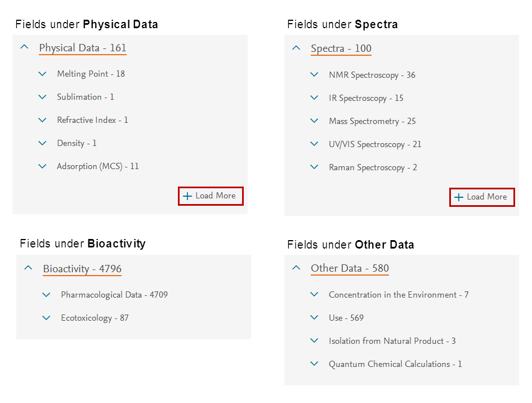Viewport: 532px width, 403px height.
Task: Click Load More under Physical Data
Action: click(x=211, y=196)
